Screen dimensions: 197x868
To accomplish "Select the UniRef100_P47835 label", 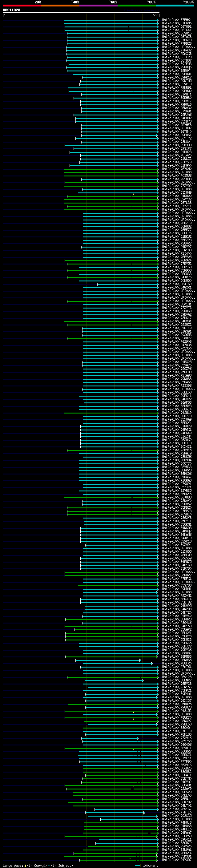I will (176, 345).
